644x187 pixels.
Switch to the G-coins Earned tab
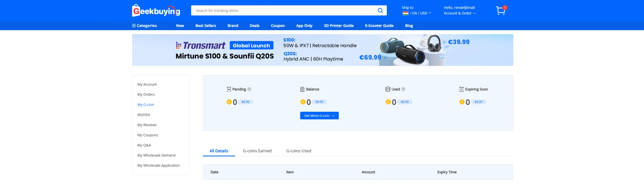pos(257,151)
